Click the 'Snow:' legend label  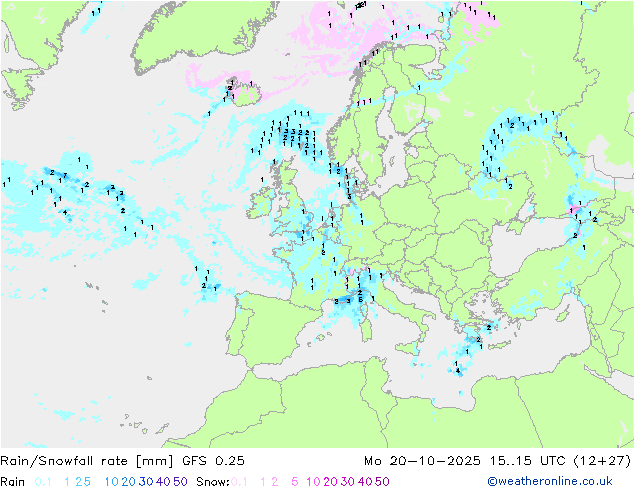coord(213,482)
